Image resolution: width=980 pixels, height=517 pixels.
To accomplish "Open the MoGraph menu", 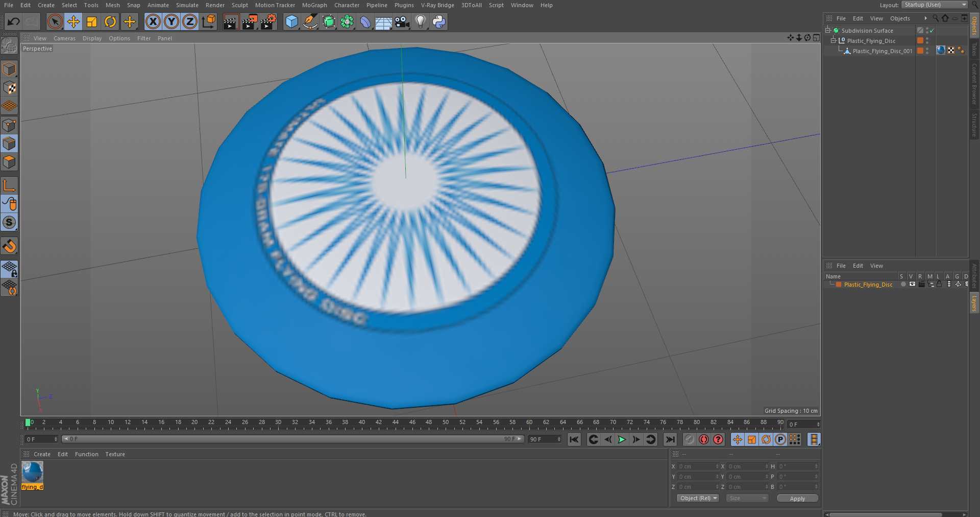I will [314, 5].
